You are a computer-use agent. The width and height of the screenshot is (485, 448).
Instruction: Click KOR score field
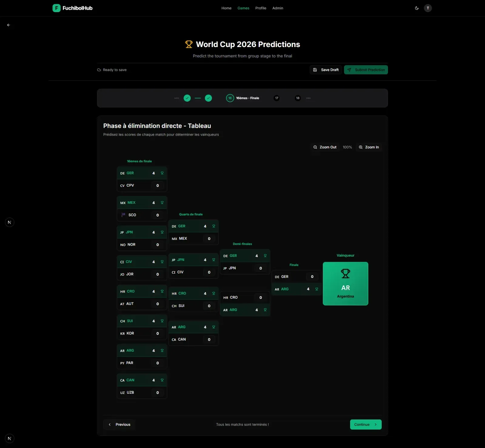pos(157,333)
